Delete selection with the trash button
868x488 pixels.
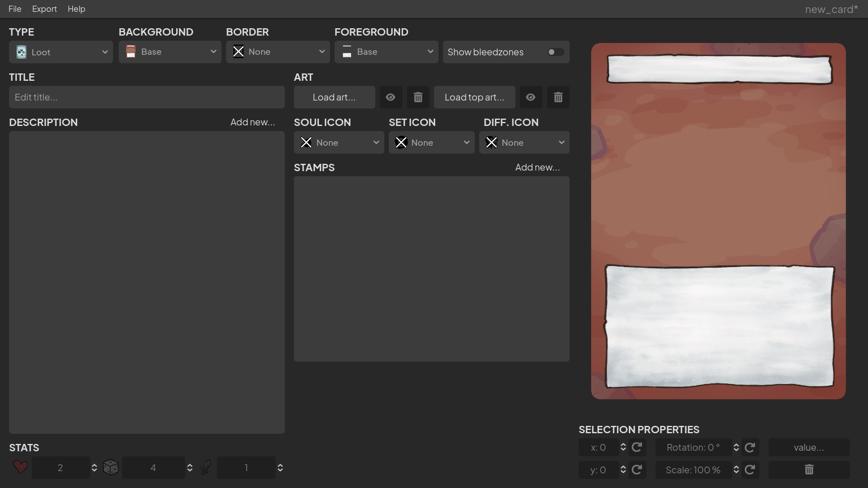(809, 470)
